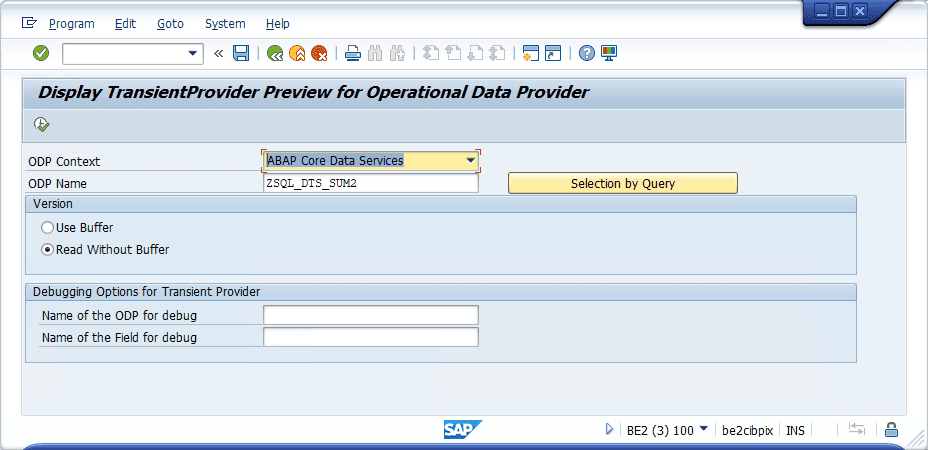Expand the BE2 system info dropdown
928x450 pixels.
704,429
